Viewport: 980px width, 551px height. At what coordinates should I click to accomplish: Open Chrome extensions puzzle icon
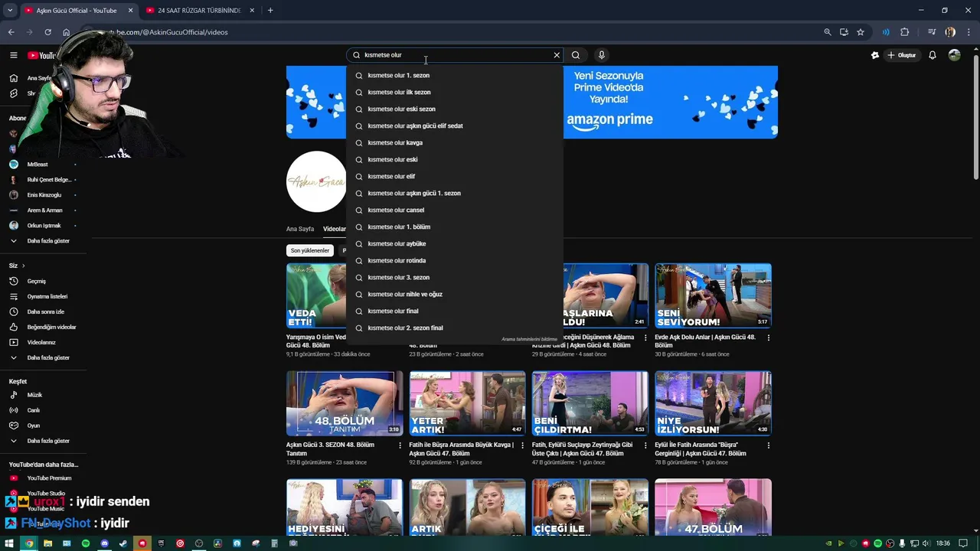904,32
